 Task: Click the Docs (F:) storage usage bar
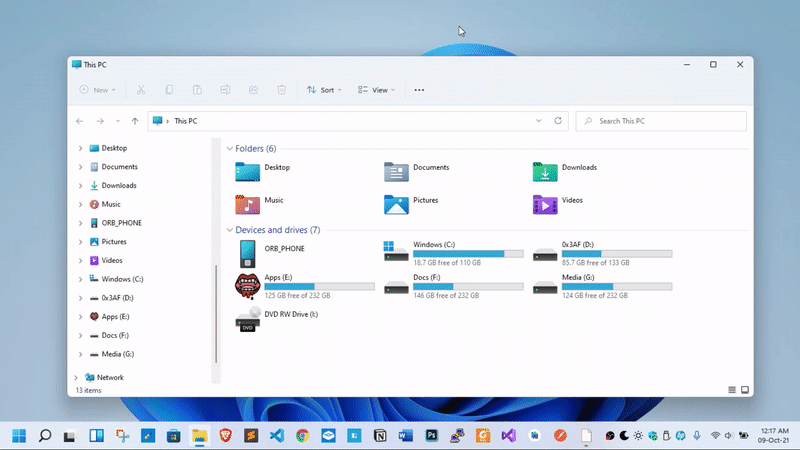(468, 287)
